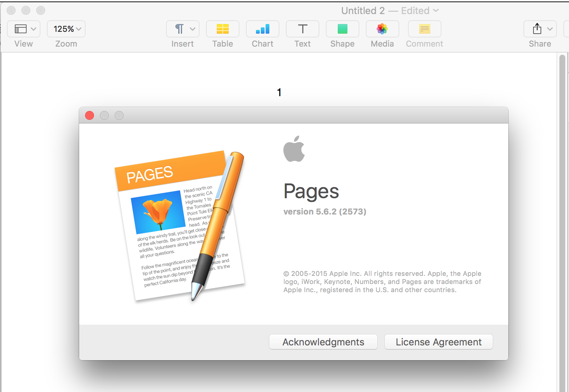Insert a Chart from the toolbar
The image size is (569, 392).
(263, 29)
